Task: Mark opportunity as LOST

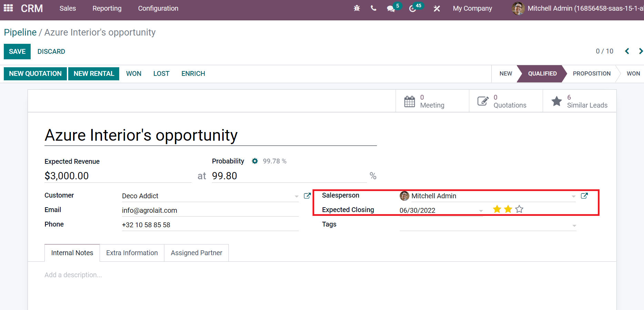Action: click(161, 73)
